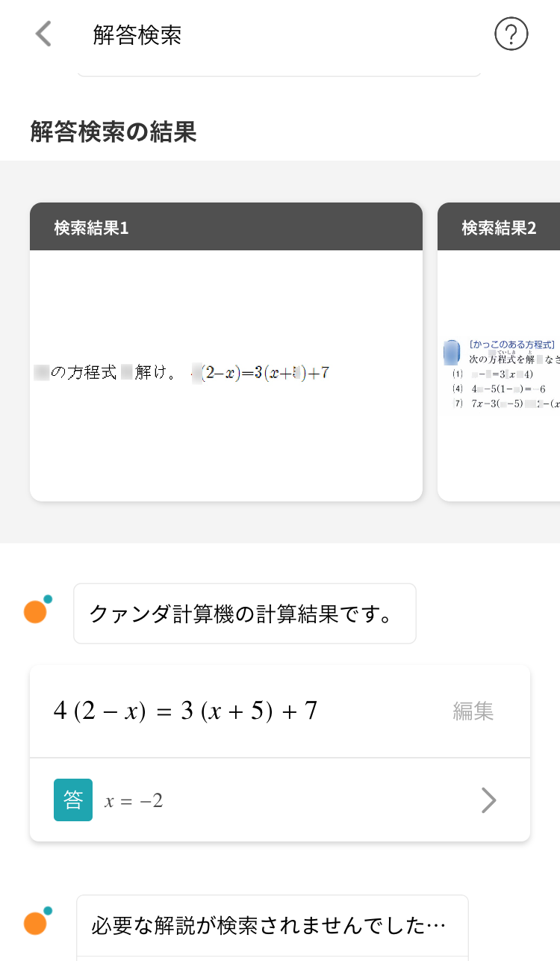The image size is (560, 961).
Task: Open the 検索結果1 card header
Action: click(x=226, y=226)
